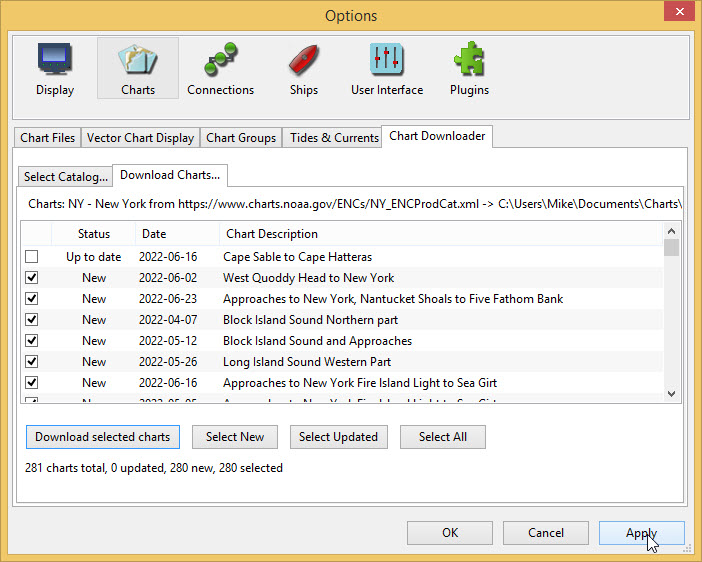Viewport: 702px width, 562px height.
Task: Switch to the Tides & Currents tab
Action: click(334, 138)
